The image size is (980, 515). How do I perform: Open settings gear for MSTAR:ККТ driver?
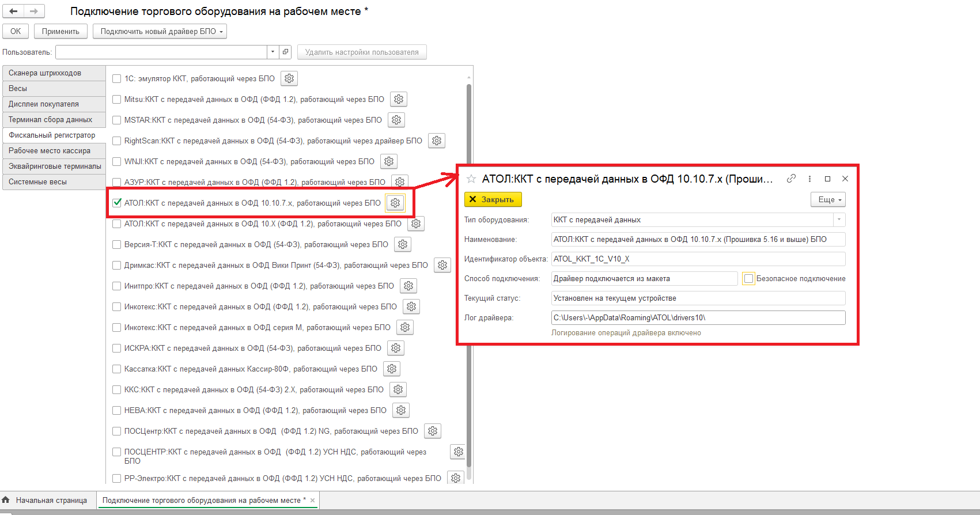coord(396,120)
